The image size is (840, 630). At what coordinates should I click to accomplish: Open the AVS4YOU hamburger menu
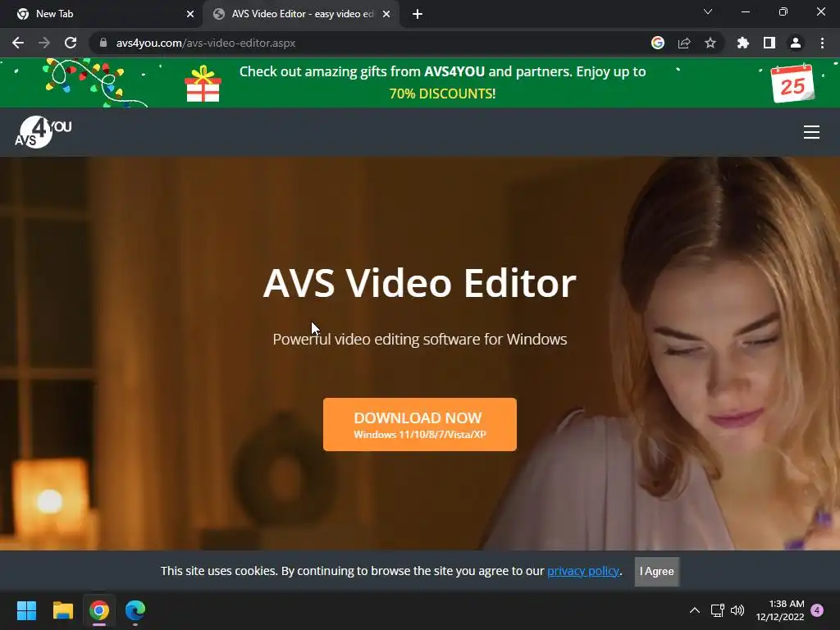pos(811,132)
